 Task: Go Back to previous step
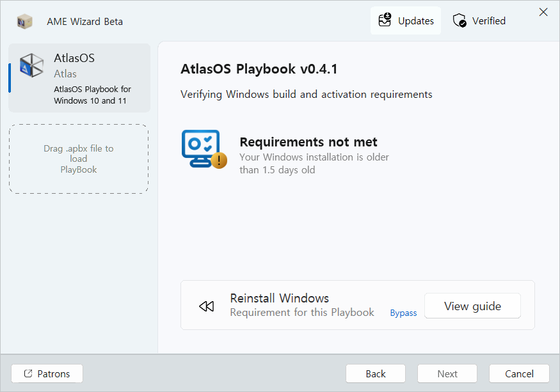click(x=376, y=374)
